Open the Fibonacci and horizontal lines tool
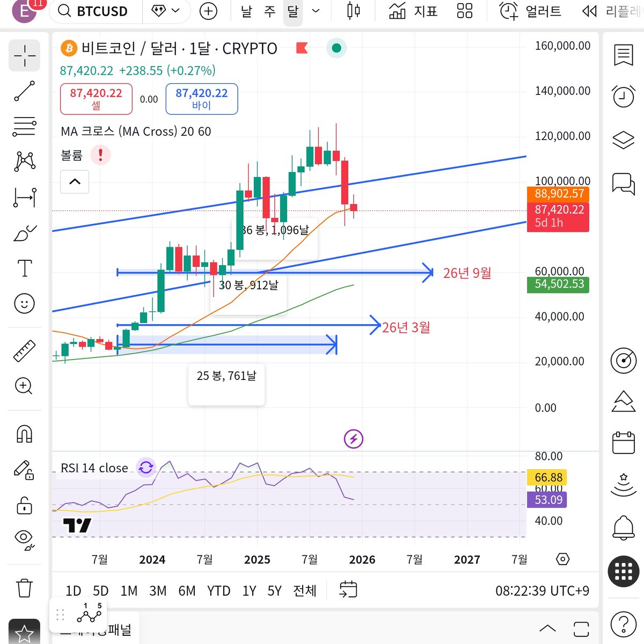 24,127
